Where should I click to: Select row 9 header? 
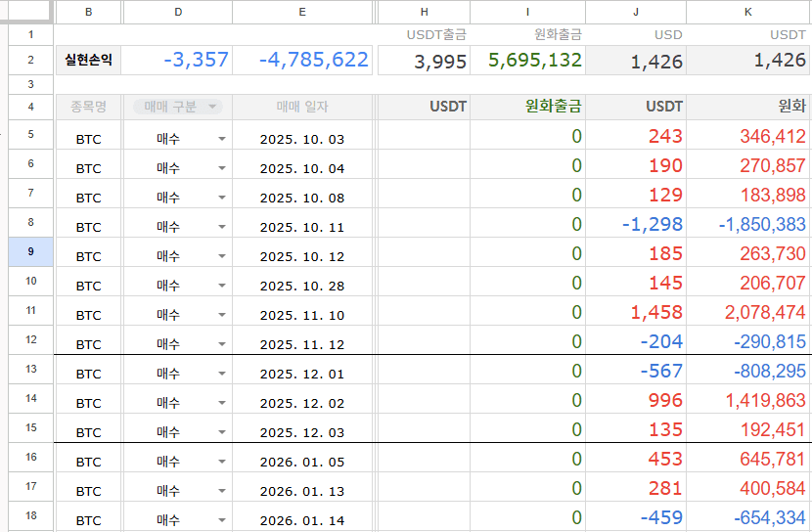coord(30,252)
